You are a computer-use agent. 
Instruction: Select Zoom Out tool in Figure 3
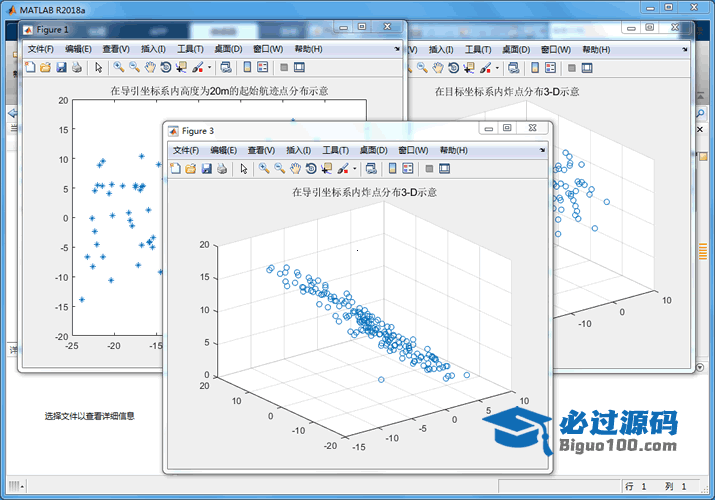(280, 169)
